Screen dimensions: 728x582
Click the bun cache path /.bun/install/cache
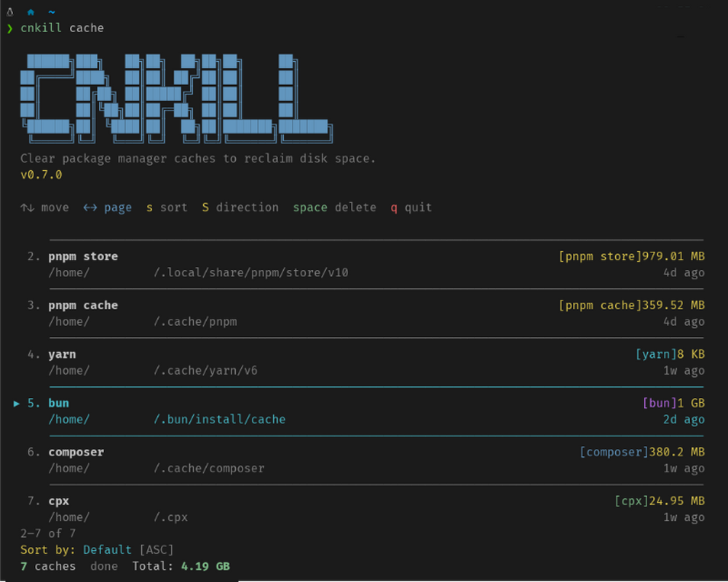point(219,419)
